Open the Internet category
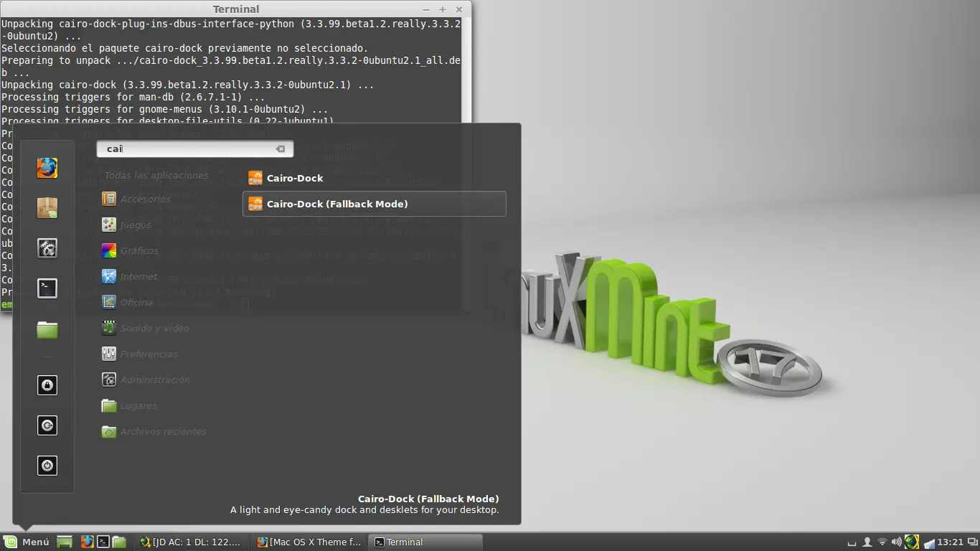The height and width of the screenshot is (551, 980). [130, 276]
